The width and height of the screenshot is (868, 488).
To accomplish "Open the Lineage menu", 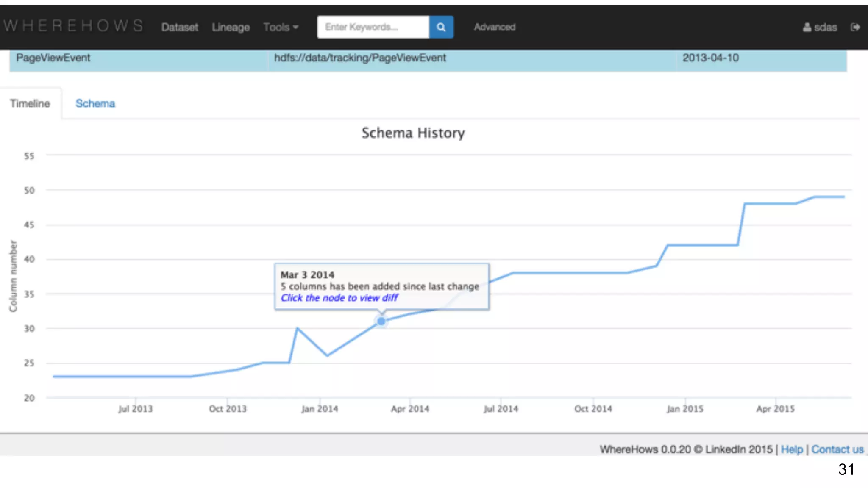I will coord(231,27).
